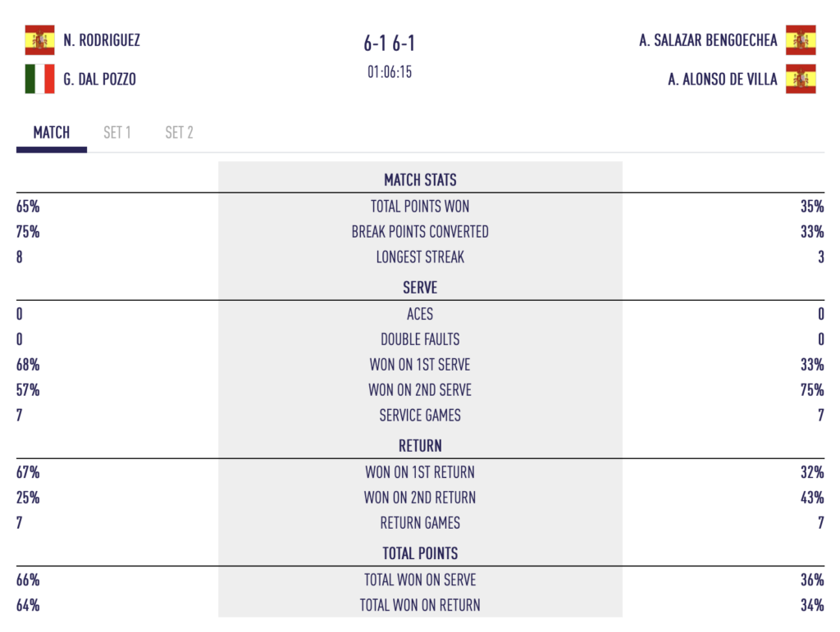The image size is (840, 632).
Task: Click the SERVE section header
Action: (x=420, y=288)
